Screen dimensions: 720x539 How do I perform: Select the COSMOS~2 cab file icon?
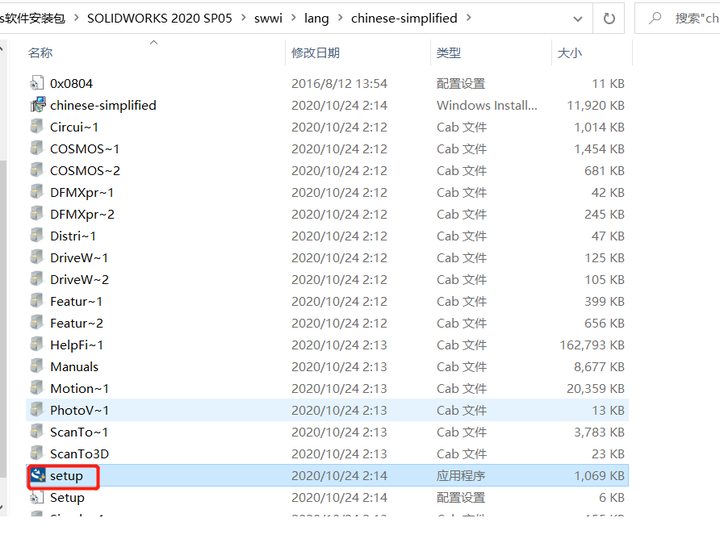(x=37, y=170)
